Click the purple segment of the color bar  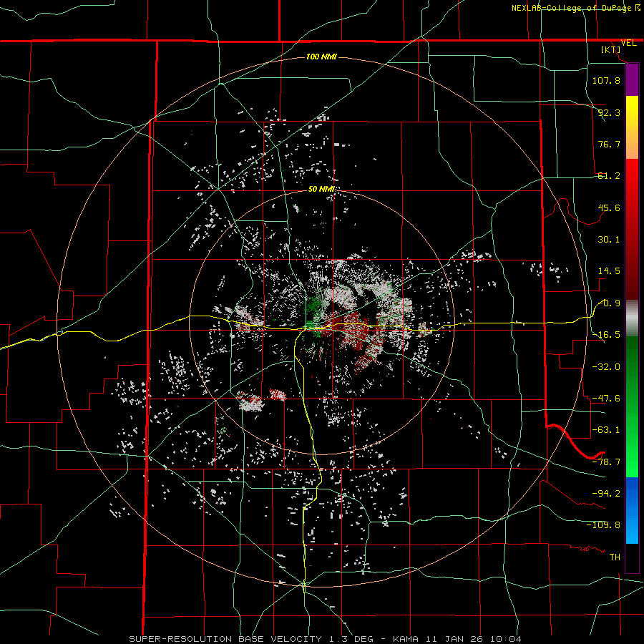(x=632, y=79)
